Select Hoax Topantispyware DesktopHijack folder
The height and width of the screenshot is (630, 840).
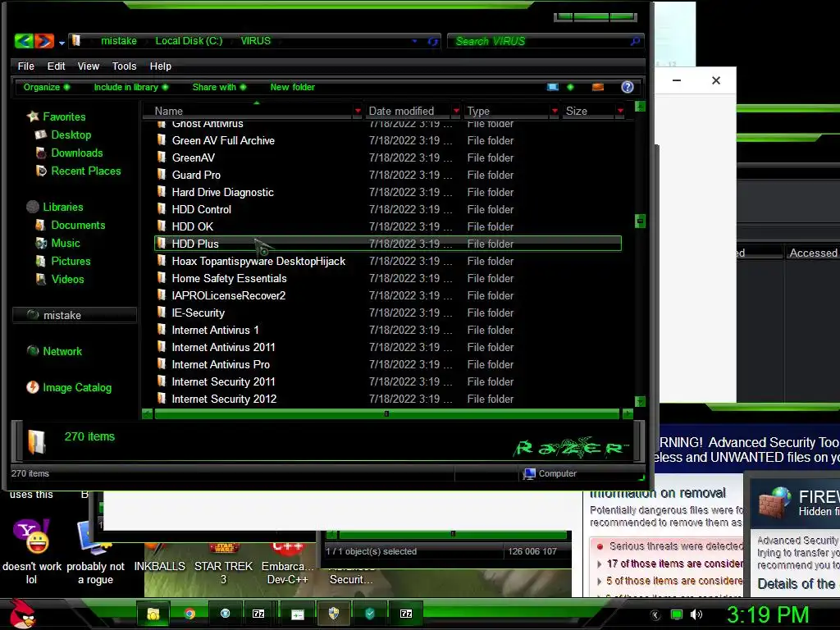[x=258, y=261]
